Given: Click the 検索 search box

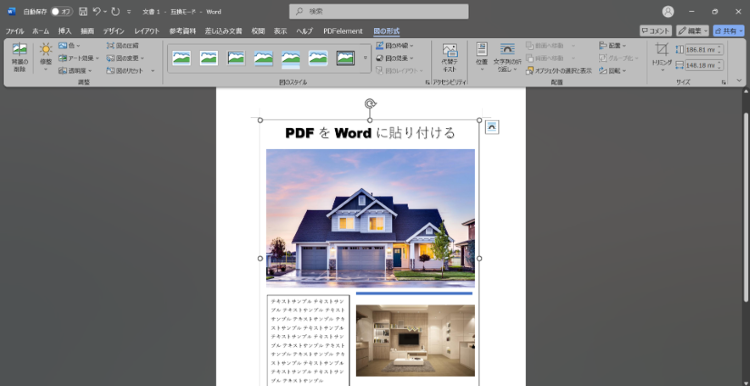Looking at the screenshot, I should pos(379,11).
